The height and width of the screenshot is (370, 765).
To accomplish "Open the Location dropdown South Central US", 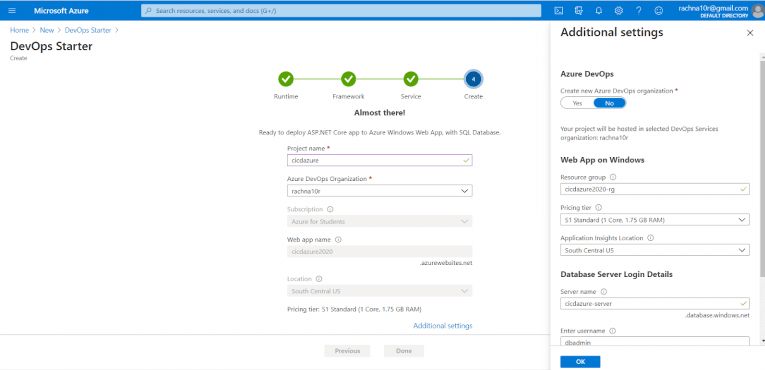I will [x=380, y=291].
